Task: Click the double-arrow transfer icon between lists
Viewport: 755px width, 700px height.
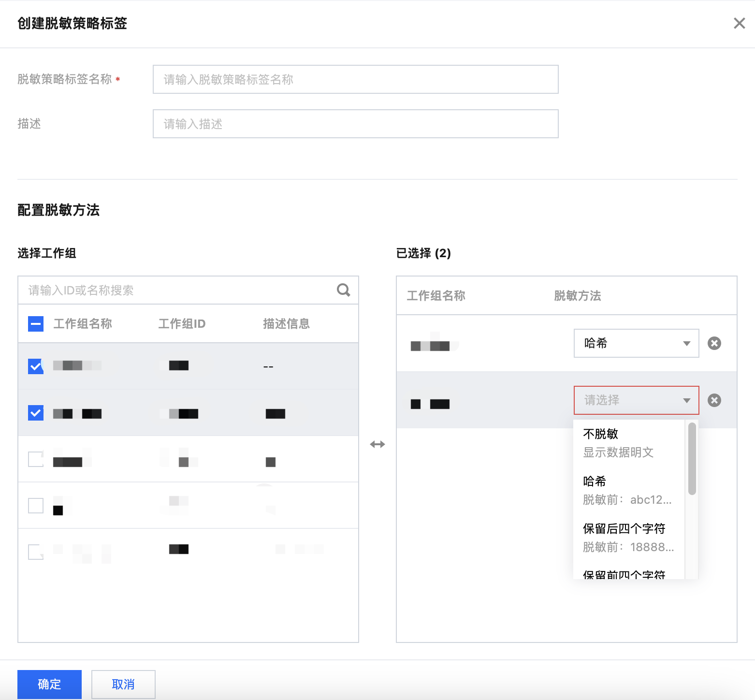Action: click(x=377, y=444)
